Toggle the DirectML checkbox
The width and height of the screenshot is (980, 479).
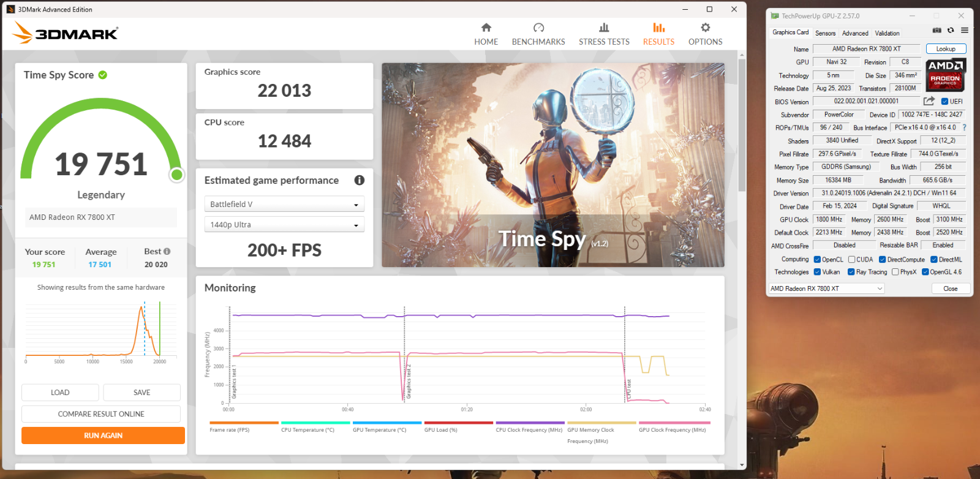pos(933,260)
